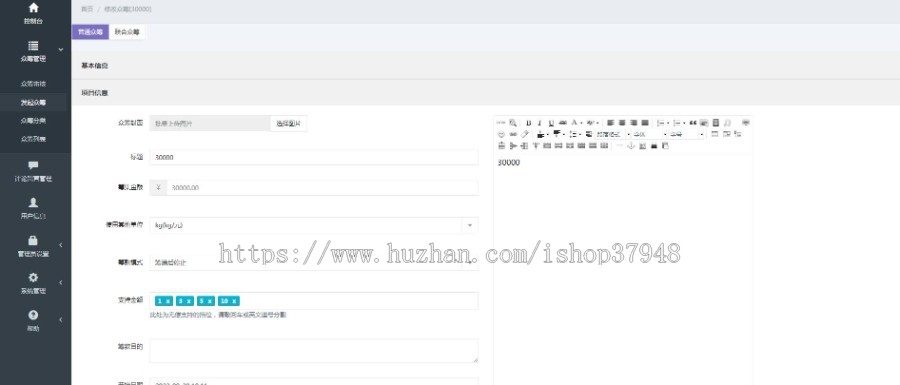
Task: Open the paragraph format combo box
Action: pyautogui.click(x=613, y=134)
